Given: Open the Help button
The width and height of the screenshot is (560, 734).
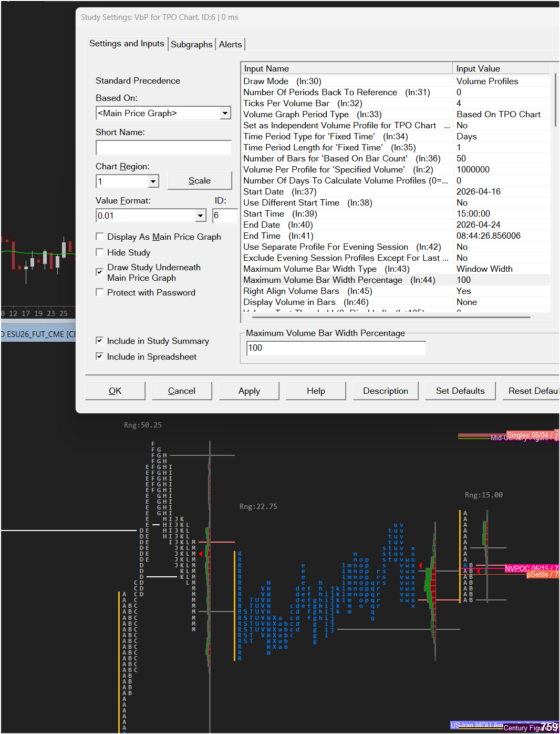Looking at the screenshot, I should [316, 391].
